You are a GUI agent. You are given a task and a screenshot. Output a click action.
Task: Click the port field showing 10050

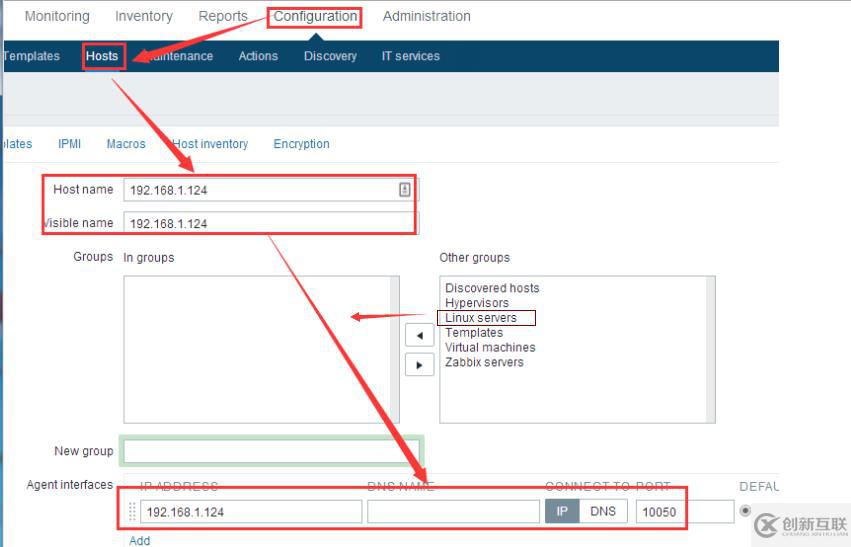(685, 512)
